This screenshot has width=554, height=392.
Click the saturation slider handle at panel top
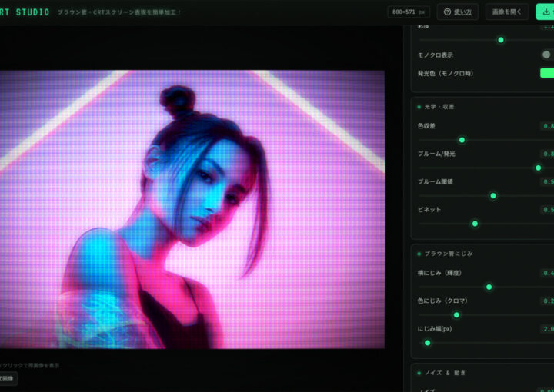click(x=501, y=40)
